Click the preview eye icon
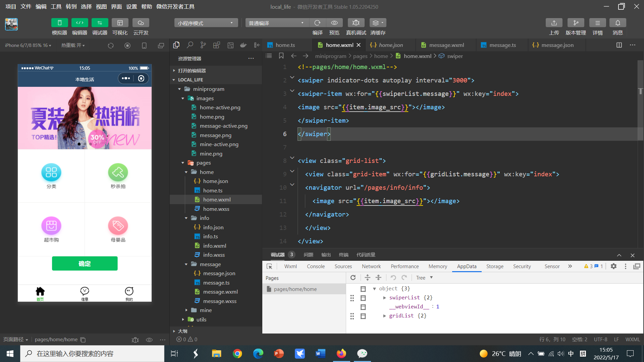The image size is (644, 362). pyautogui.click(x=334, y=23)
